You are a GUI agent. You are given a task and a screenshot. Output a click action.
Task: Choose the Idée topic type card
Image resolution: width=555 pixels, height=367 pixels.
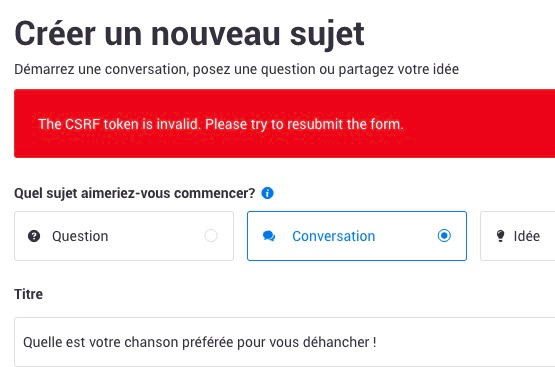517,236
